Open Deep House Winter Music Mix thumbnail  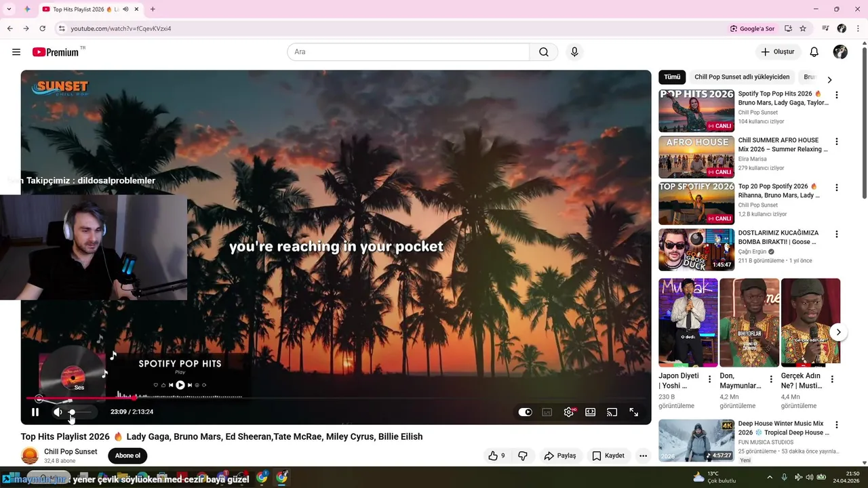click(x=696, y=440)
